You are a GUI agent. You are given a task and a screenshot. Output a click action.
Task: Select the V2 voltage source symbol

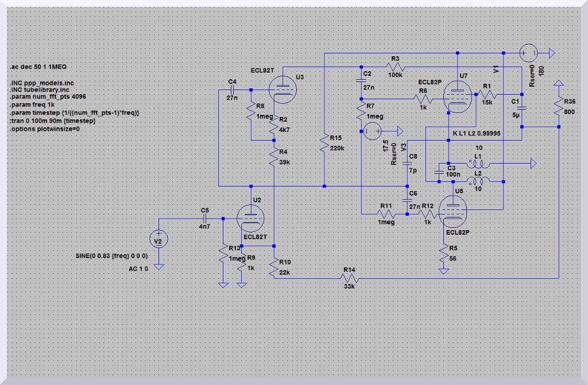point(159,239)
